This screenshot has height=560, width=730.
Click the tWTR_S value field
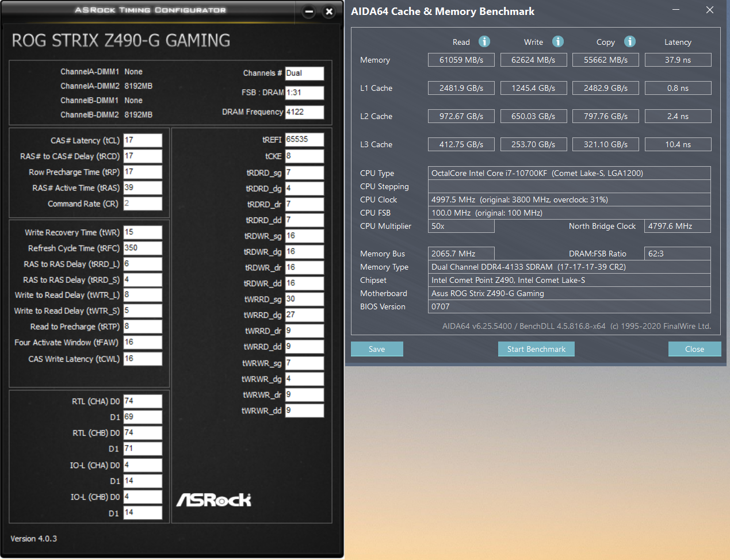pos(143,310)
